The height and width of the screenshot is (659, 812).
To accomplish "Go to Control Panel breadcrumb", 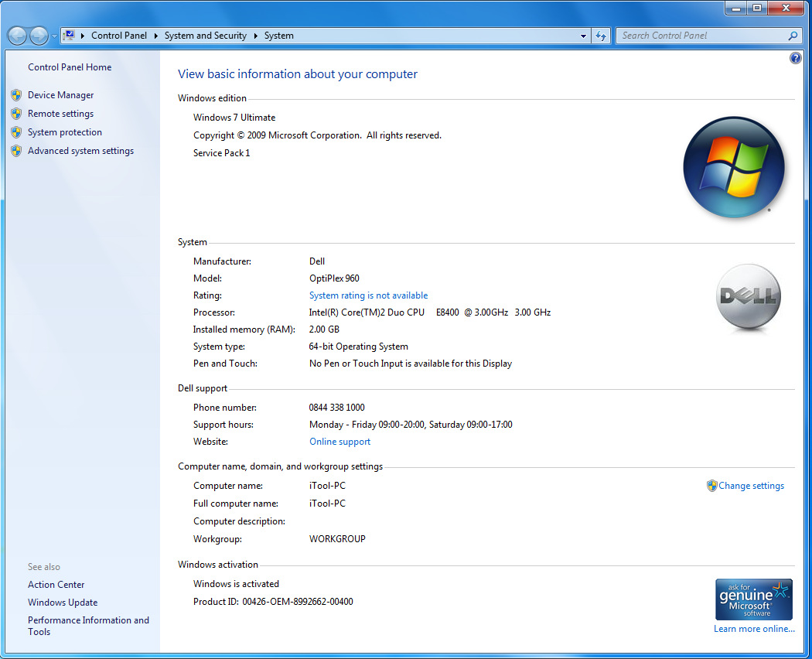I will [x=118, y=36].
